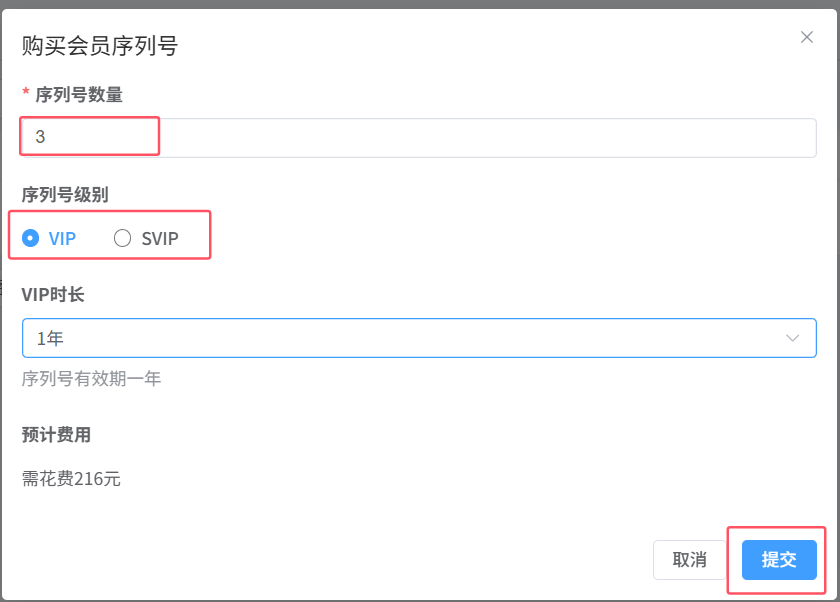840x602 pixels.
Task: Click the SVIP option label text
Action: 160,239
